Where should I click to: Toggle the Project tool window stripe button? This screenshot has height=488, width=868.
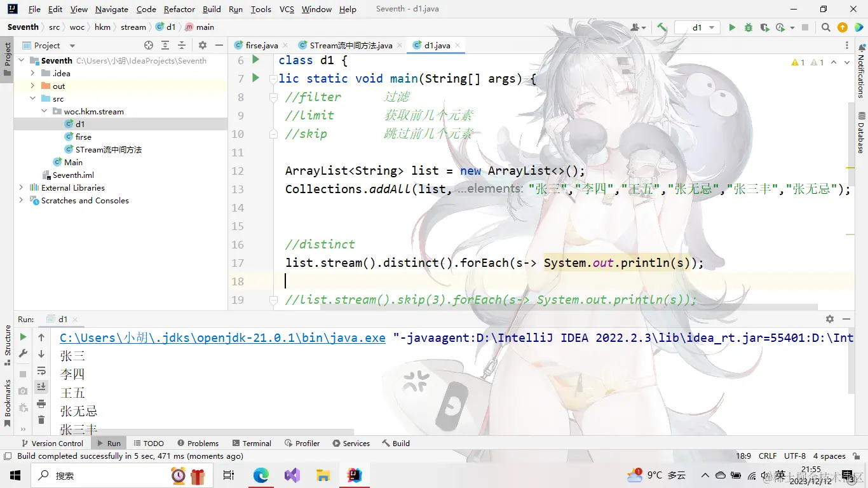[x=7, y=58]
